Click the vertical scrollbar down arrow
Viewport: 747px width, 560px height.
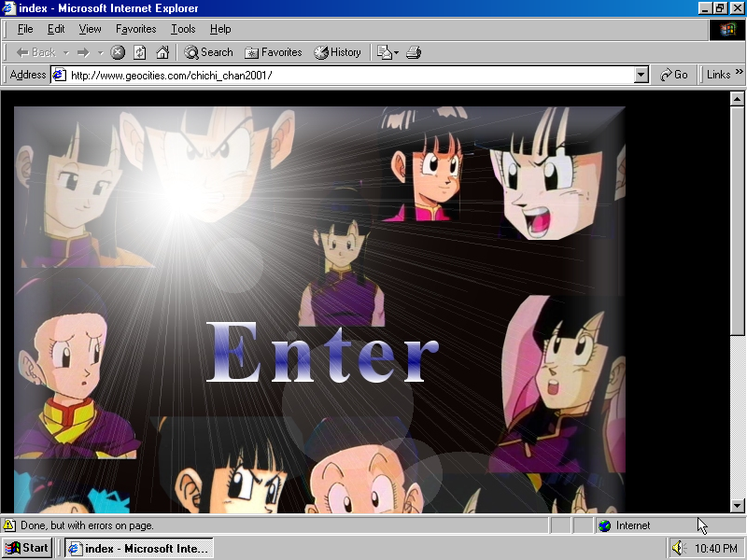(x=737, y=505)
